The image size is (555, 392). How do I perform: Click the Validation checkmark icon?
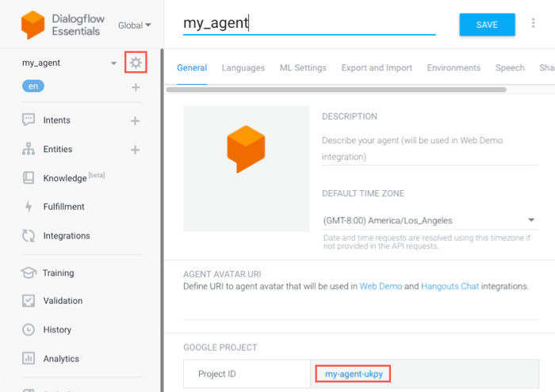pyautogui.click(x=29, y=300)
